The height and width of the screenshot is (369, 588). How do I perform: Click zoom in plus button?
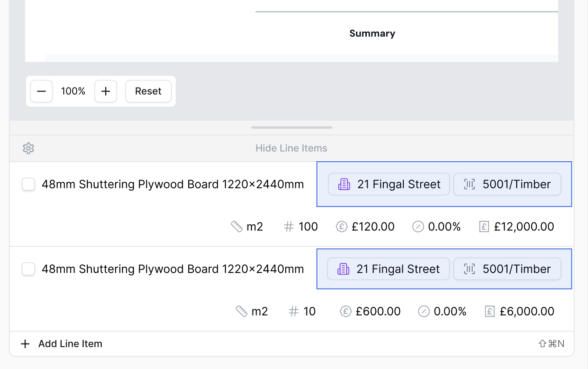[x=106, y=92]
